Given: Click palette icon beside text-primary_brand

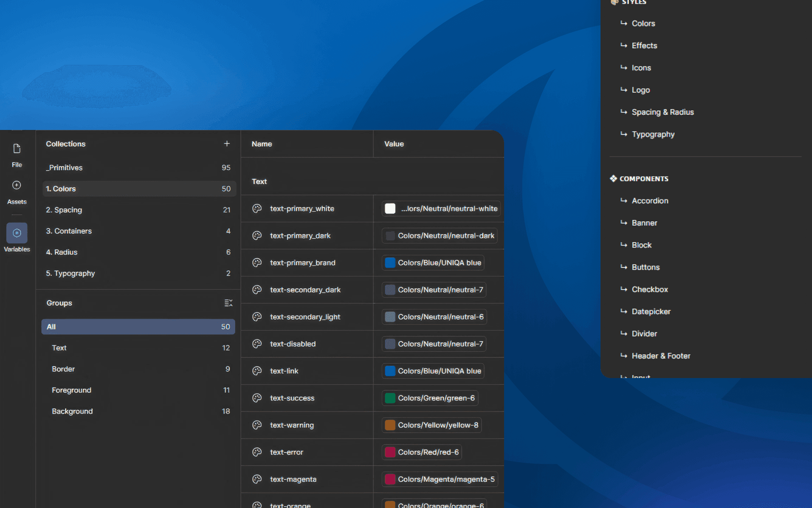Looking at the screenshot, I should point(257,263).
